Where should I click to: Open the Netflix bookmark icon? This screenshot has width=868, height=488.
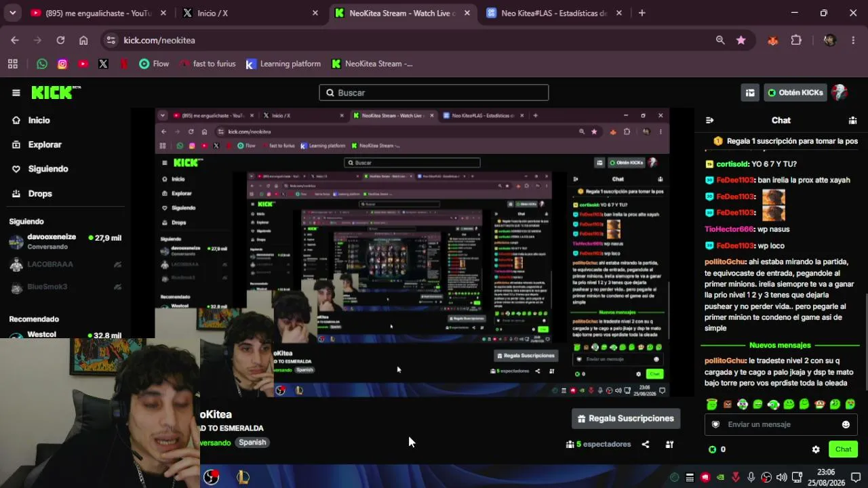click(123, 64)
